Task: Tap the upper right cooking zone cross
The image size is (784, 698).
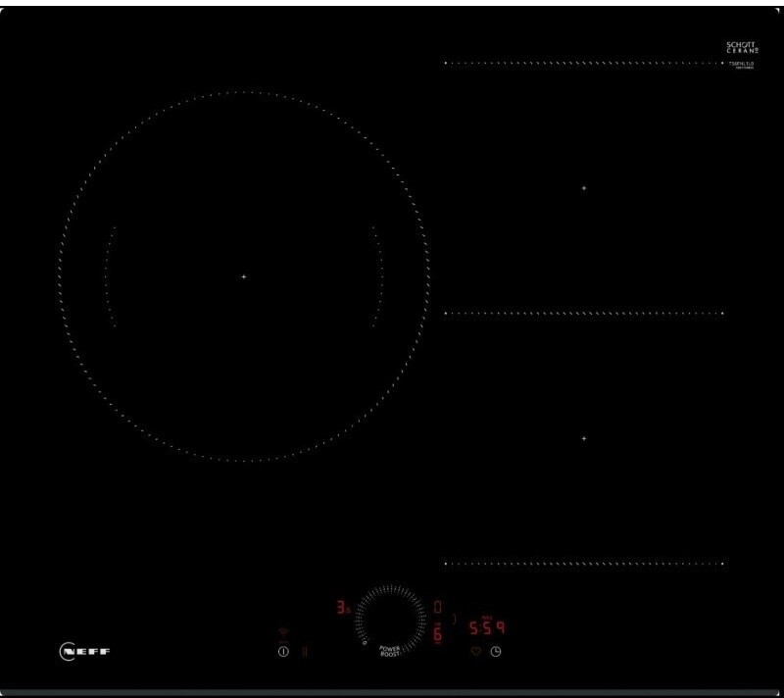Action: 584,187
